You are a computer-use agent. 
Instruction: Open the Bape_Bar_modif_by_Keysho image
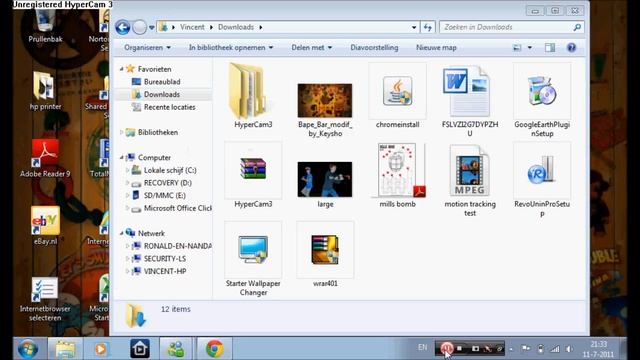[325, 101]
